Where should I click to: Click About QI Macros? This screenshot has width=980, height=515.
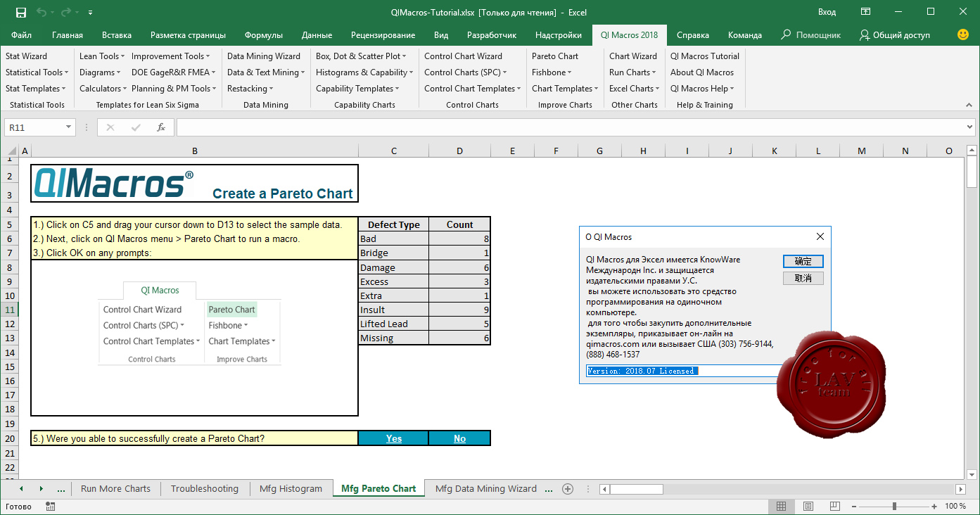point(702,72)
